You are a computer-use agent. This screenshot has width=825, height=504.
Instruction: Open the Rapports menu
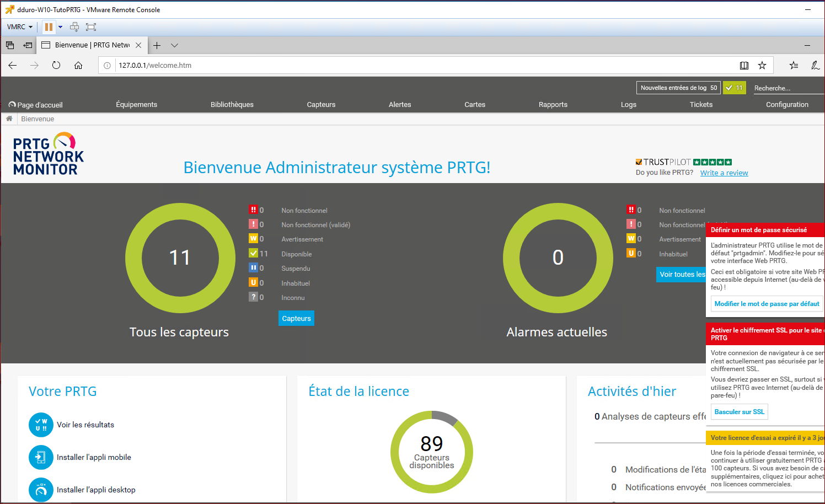pos(553,105)
